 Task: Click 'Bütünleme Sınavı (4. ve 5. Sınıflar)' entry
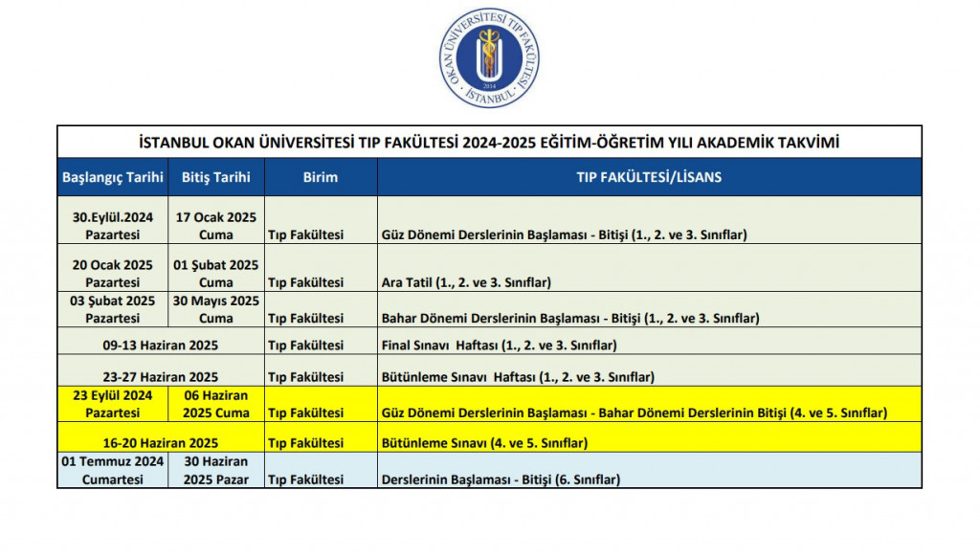click(484, 443)
